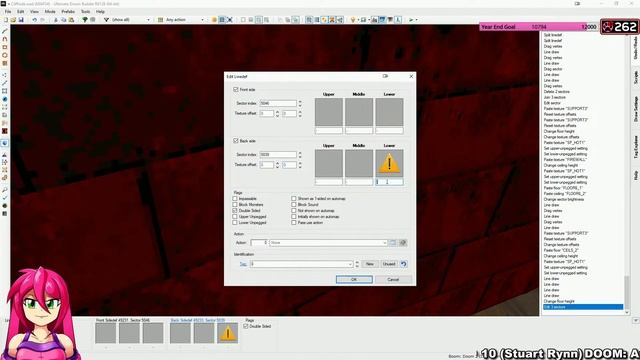Image resolution: width=640 pixels, height=360 pixels.
Task: Click the Cancel button
Action: [393, 280]
